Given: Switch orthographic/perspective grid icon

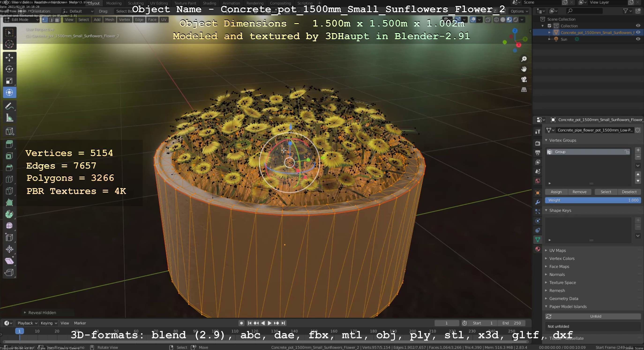Looking at the screenshot, I should (524, 90).
